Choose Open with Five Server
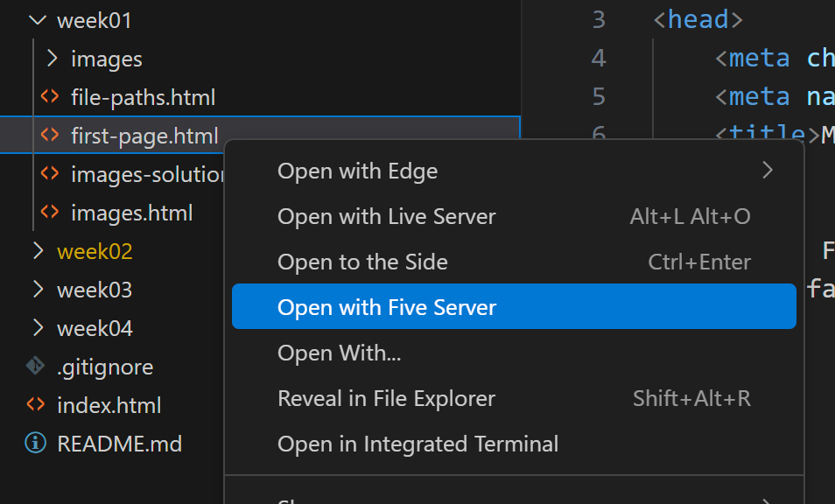The height and width of the screenshot is (504, 835). (x=386, y=306)
